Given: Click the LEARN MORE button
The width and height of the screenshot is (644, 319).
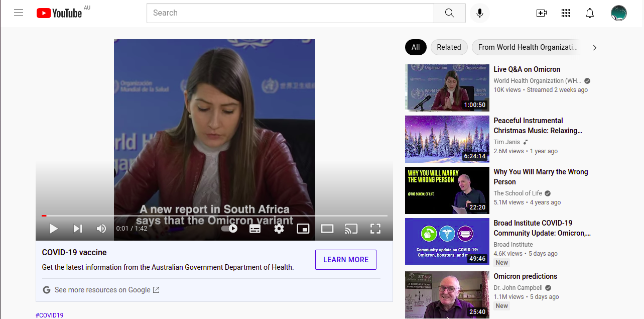Looking at the screenshot, I should [x=345, y=260].
